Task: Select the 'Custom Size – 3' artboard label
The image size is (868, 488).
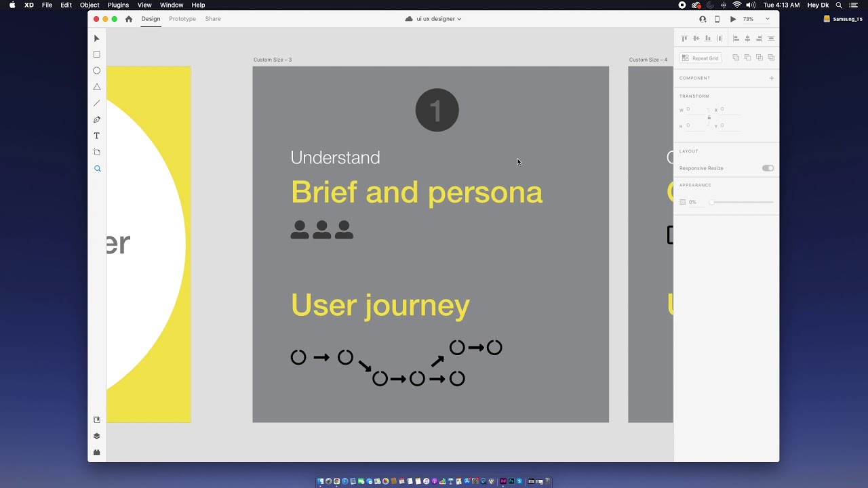Action: coord(273,60)
